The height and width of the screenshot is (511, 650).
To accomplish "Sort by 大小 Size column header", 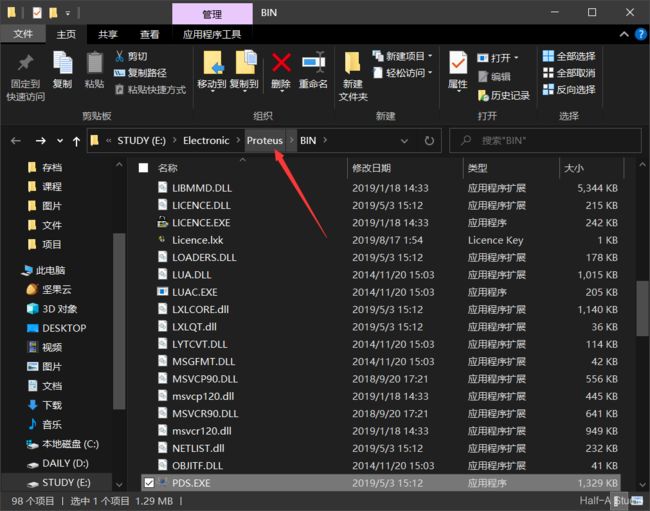I will 574,168.
